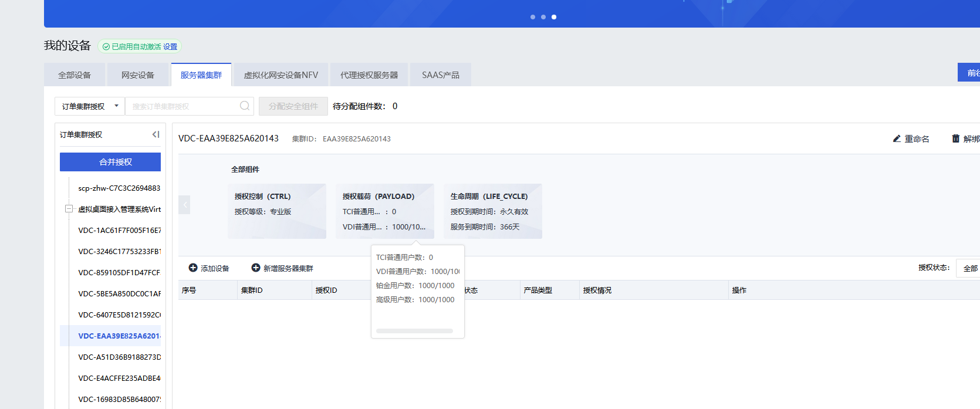Click the 搜索订单集群授权 search field
The height and width of the screenshot is (409, 980).
[x=182, y=106]
